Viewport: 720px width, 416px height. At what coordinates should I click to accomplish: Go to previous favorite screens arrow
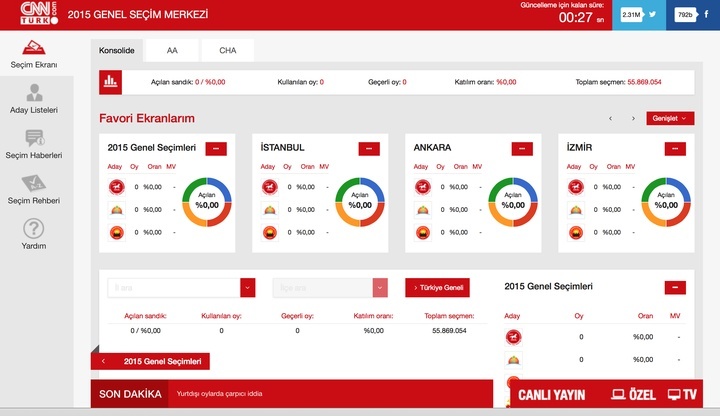coord(610,118)
